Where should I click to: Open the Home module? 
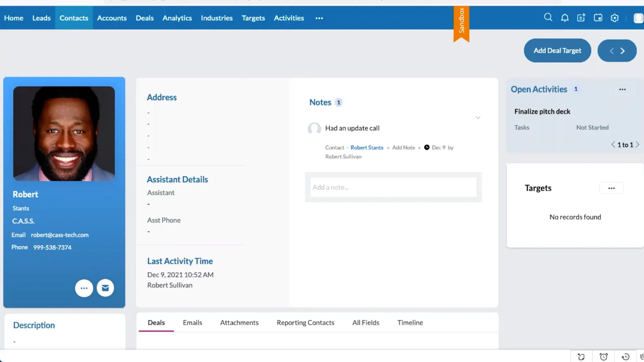pyautogui.click(x=14, y=18)
